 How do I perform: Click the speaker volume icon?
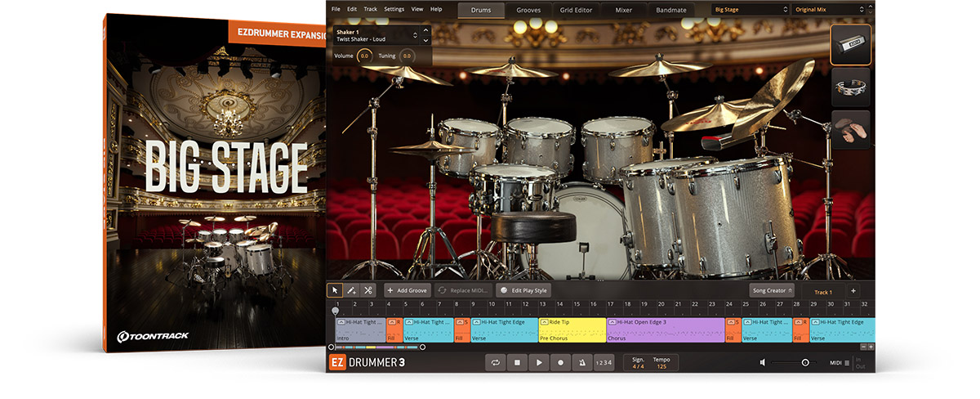tap(763, 362)
